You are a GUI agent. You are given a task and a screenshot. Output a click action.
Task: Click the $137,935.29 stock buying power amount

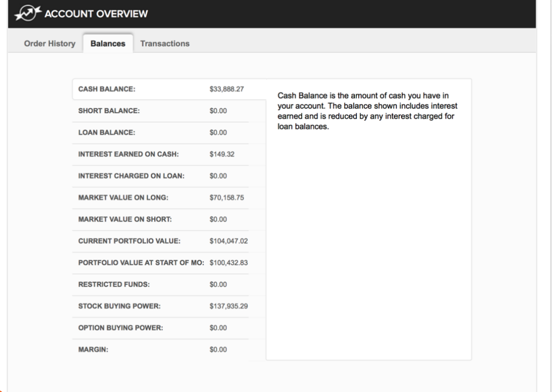point(229,306)
